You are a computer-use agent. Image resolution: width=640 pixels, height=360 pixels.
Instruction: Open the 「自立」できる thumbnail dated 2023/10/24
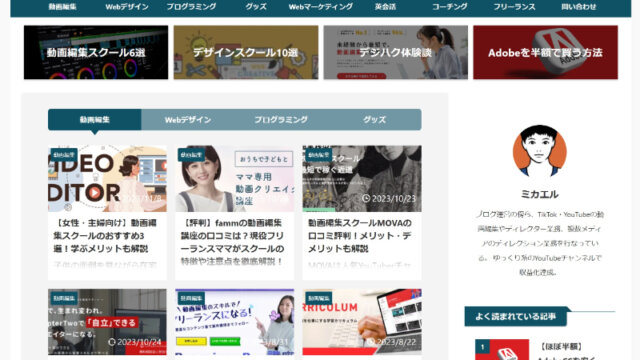pos(107,322)
